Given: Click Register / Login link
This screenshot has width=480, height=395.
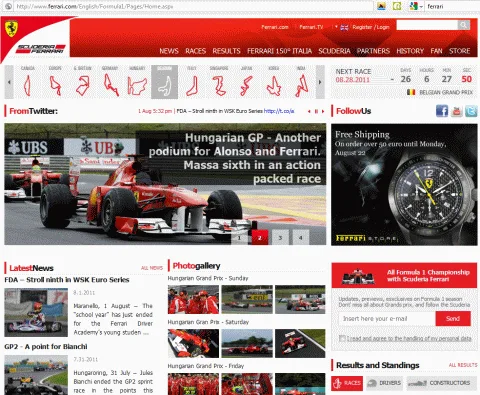Looking at the screenshot, I should coord(371,27).
